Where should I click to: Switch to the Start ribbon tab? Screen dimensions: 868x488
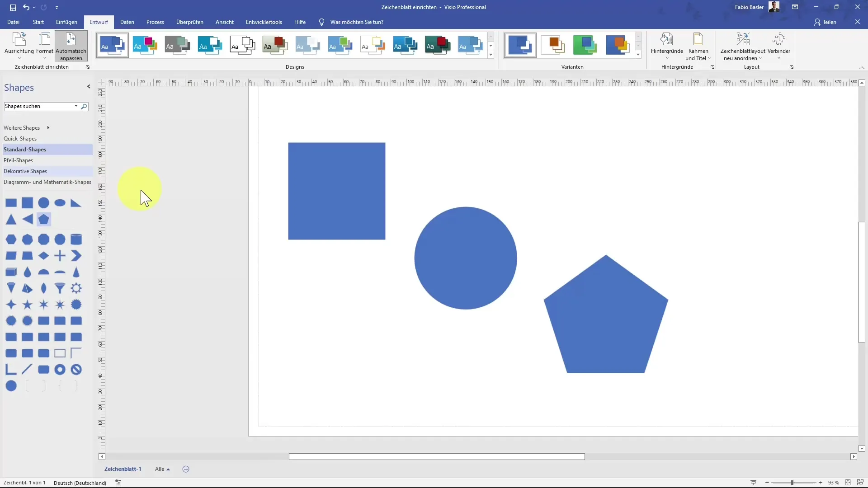tap(38, 22)
